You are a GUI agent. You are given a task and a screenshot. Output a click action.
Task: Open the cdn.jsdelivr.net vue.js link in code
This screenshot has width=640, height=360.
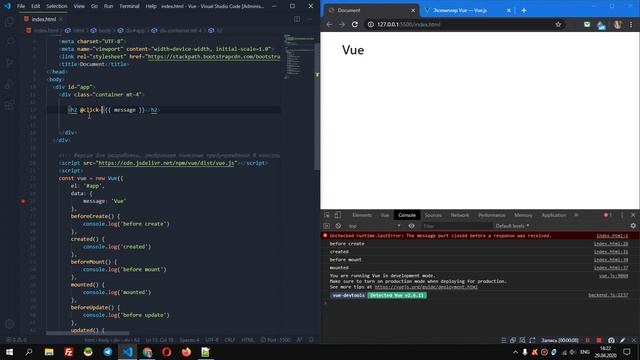[x=167, y=163]
